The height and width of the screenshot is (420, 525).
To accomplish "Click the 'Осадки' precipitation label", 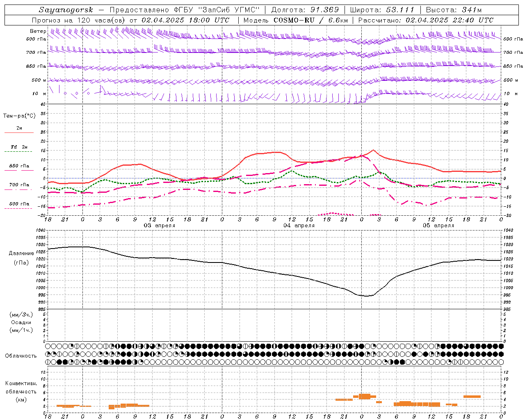I will 21,322.
